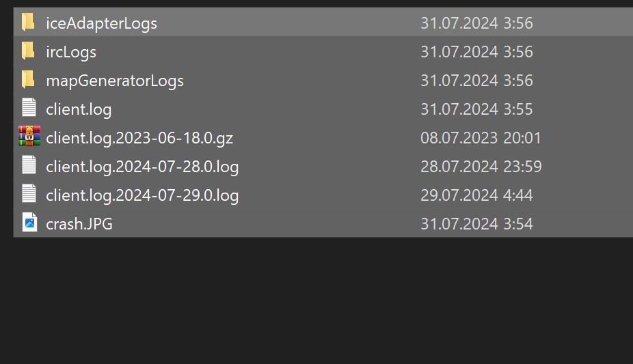The height and width of the screenshot is (364, 633).
Task: Click the ircLogs folder name
Action: click(x=71, y=53)
